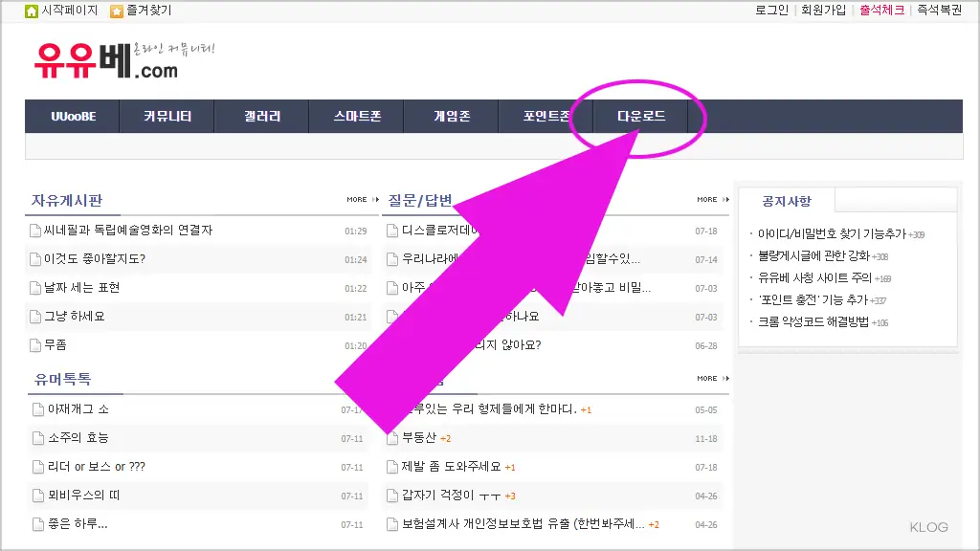Open notice 크롬 악성코드 해결방법
Viewport: 980px width, 551px height.
[x=813, y=322]
